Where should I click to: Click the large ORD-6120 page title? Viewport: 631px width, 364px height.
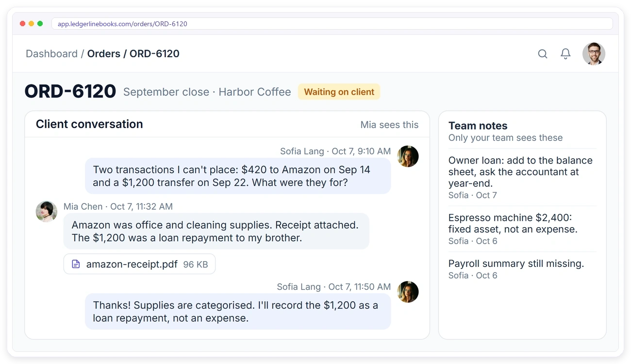point(70,91)
